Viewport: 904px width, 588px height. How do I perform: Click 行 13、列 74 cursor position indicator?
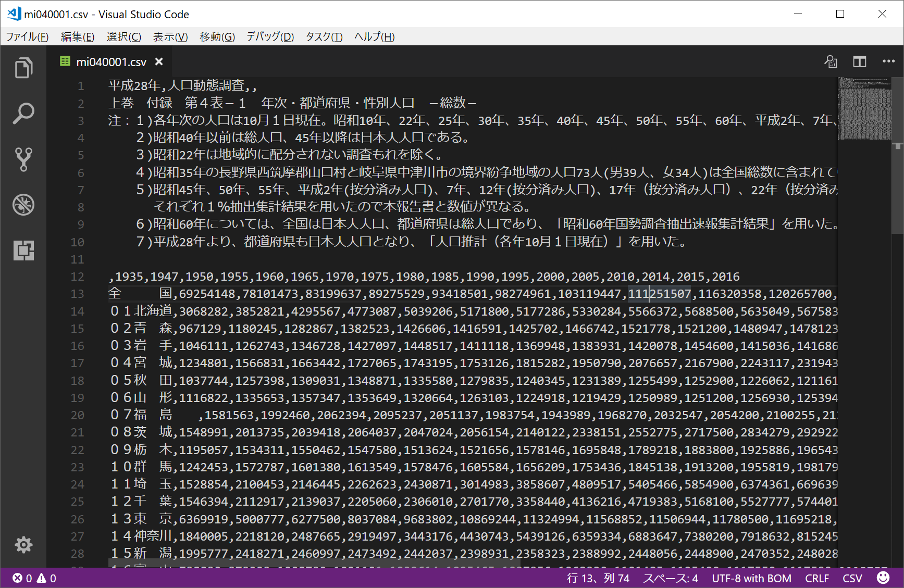coord(598,578)
